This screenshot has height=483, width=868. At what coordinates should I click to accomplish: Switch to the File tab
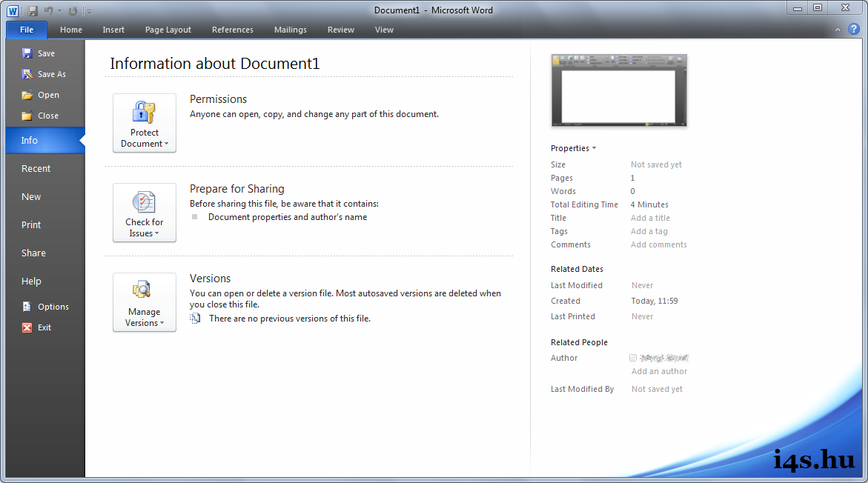point(27,30)
